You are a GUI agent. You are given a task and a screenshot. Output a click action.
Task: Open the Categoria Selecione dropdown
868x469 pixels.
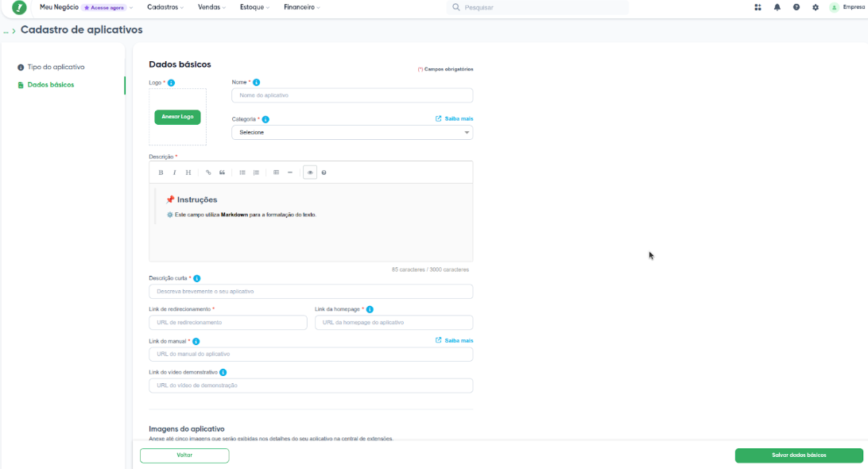tap(352, 132)
